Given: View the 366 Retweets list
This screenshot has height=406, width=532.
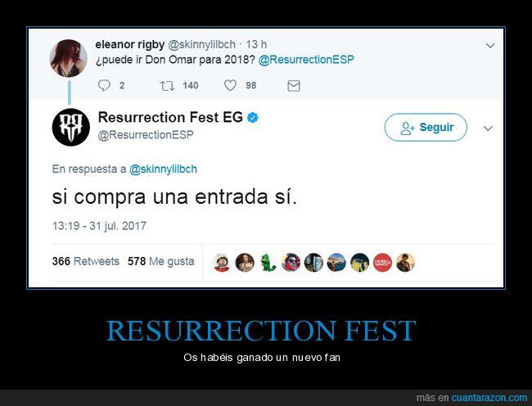Looking at the screenshot, I should (x=85, y=261).
